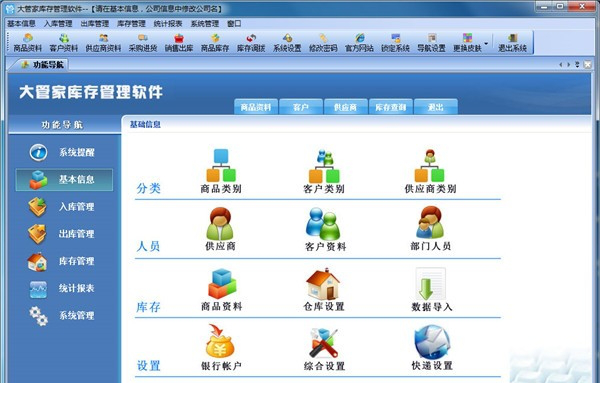
Task: Open the 入库管理 menu
Action: point(58,23)
